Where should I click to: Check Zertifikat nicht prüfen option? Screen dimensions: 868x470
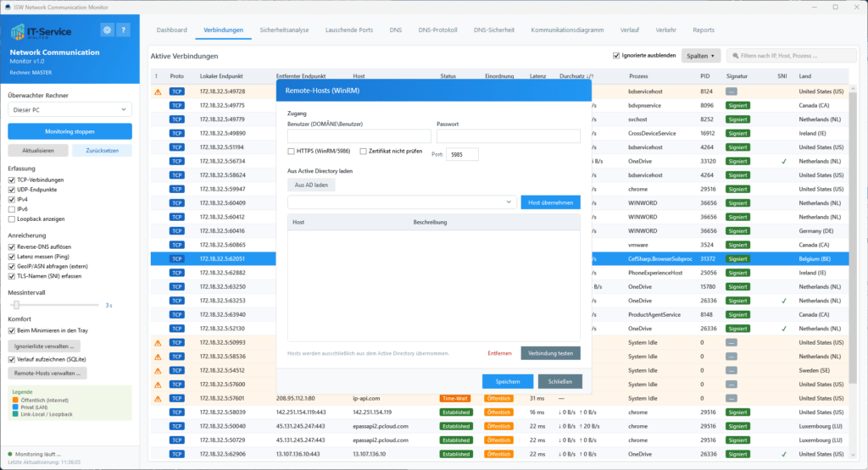click(x=363, y=152)
